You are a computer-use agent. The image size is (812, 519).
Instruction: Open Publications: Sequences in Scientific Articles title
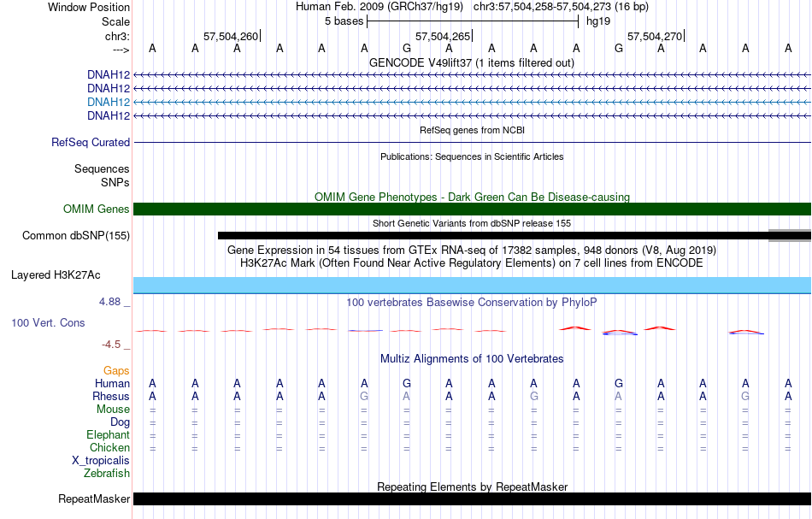472,156
